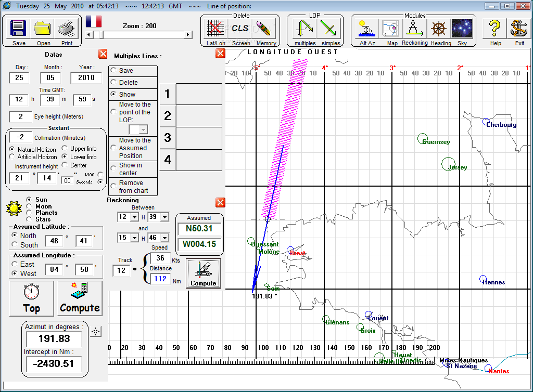Click the Cherbourg city marker on map
Viewport: 533px width, 392px height.
click(486, 122)
